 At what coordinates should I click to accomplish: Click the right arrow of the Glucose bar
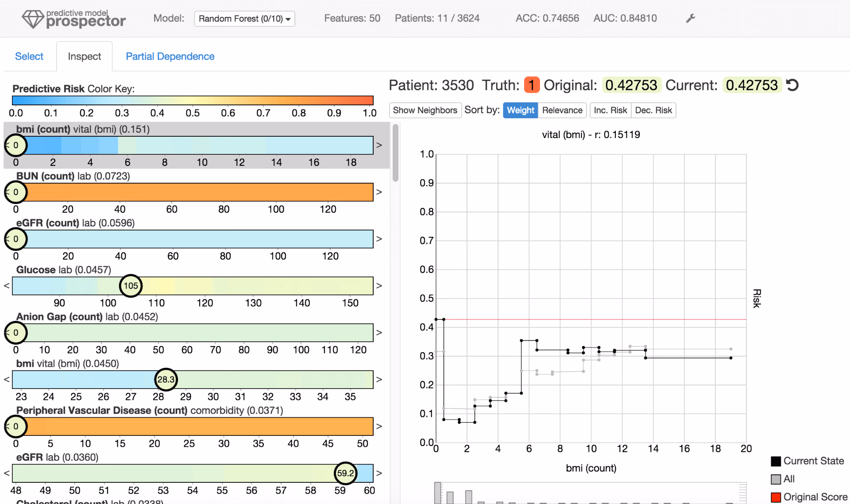click(379, 286)
